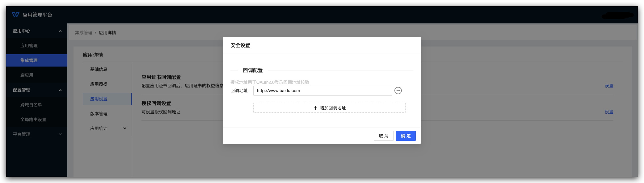Open 应用管理 in the sidebar
This screenshot has height=183, width=644.
(x=29, y=46)
